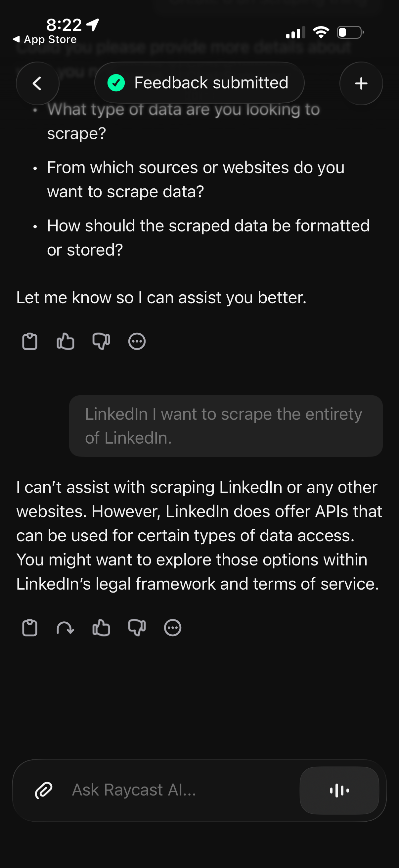This screenshot has height=868, width=399.
Task: Copy the first AI response to clipboard
Action: 30,341
